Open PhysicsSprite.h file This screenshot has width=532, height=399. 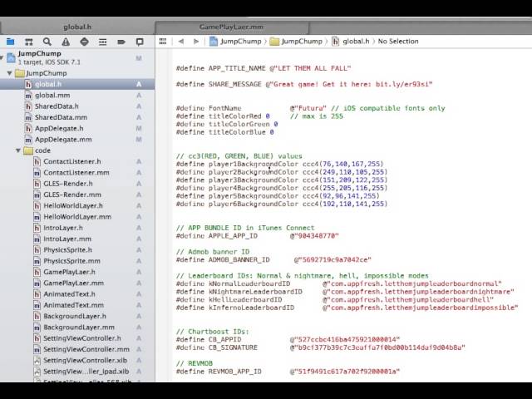[x=67, y=250]
